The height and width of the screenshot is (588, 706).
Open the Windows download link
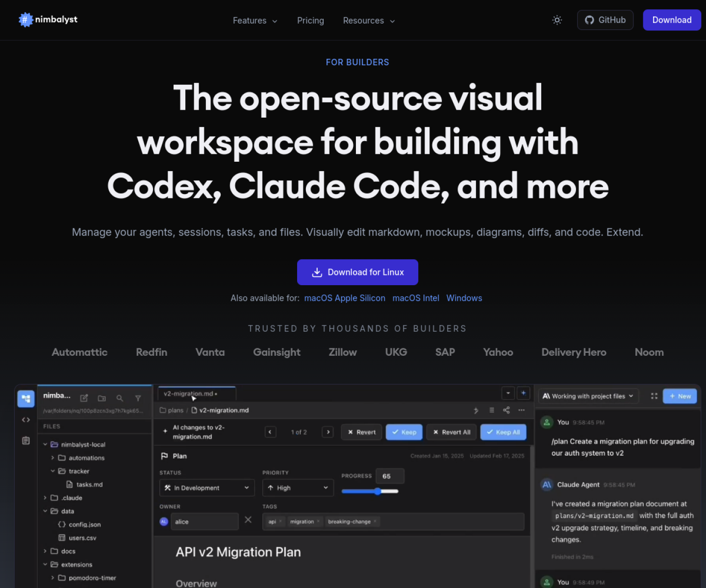click(464, 298)
